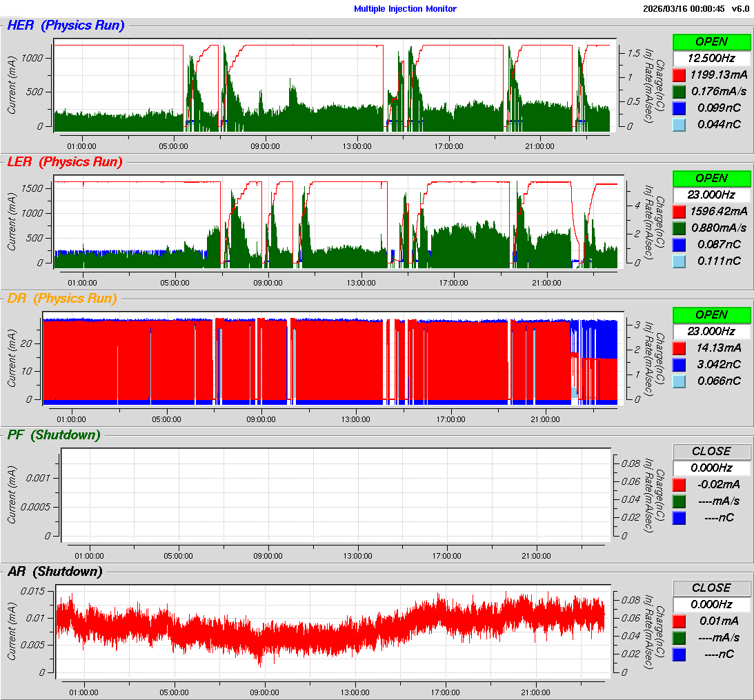
Task: Select the HER 12.500Hz frequency field
Action: tap(711, 58)
